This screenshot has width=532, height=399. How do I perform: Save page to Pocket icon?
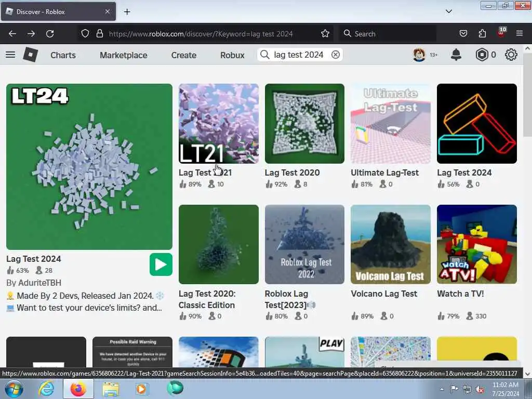click(x=463, y=34)
